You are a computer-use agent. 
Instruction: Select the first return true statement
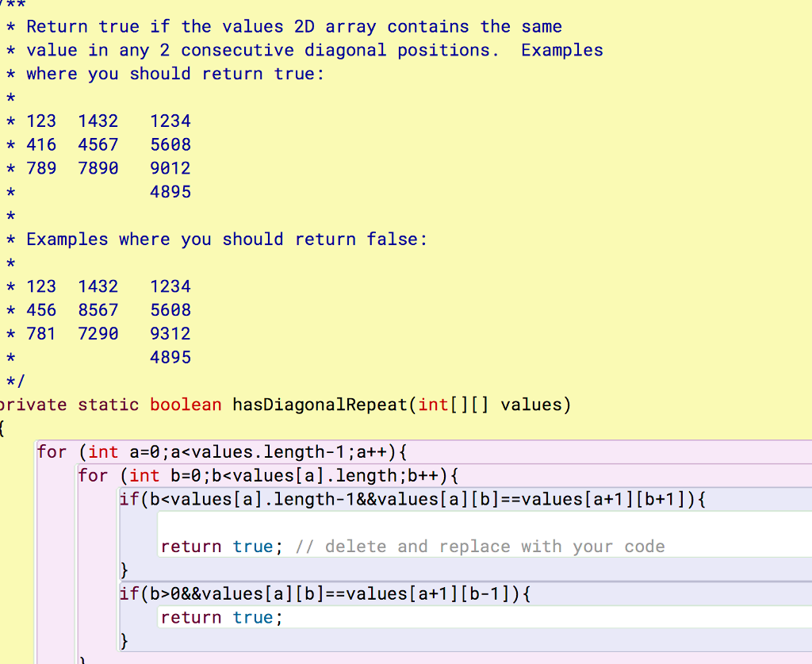(x=220, y=546)
